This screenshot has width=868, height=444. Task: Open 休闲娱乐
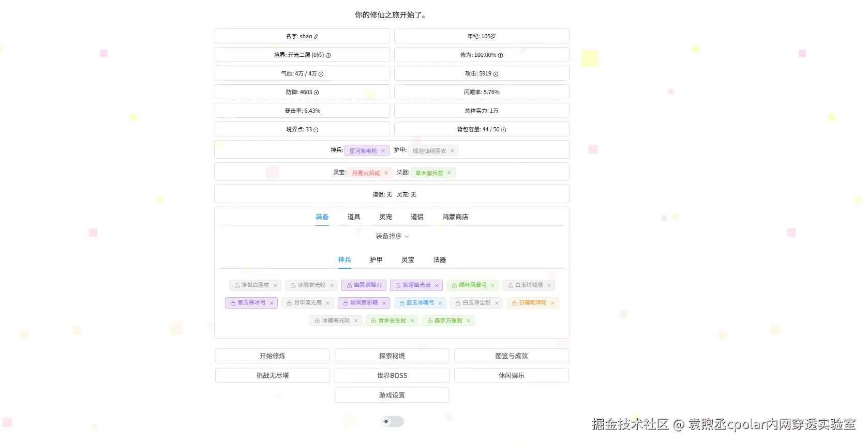pyautogui.click(x=512, y=376)
